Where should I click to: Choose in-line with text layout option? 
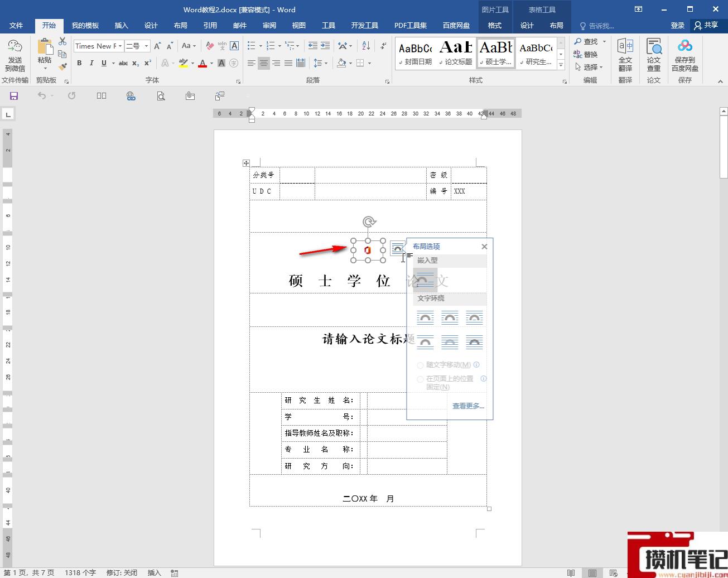(425, 279)
